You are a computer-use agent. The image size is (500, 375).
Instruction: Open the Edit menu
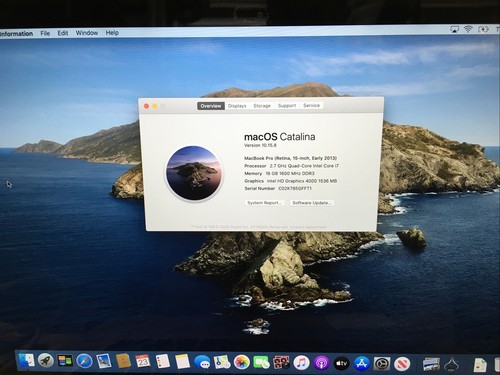63,33
